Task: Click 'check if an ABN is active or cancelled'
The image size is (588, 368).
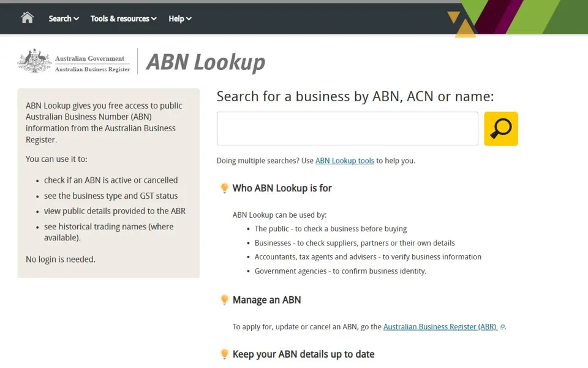Action: pos(111,180)
